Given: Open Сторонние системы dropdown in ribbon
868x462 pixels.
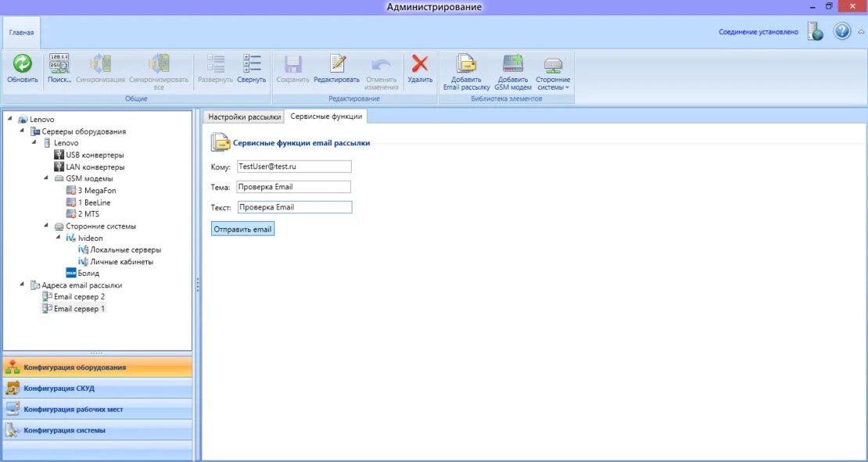Looking at the screenshot, I should point(553,71).
